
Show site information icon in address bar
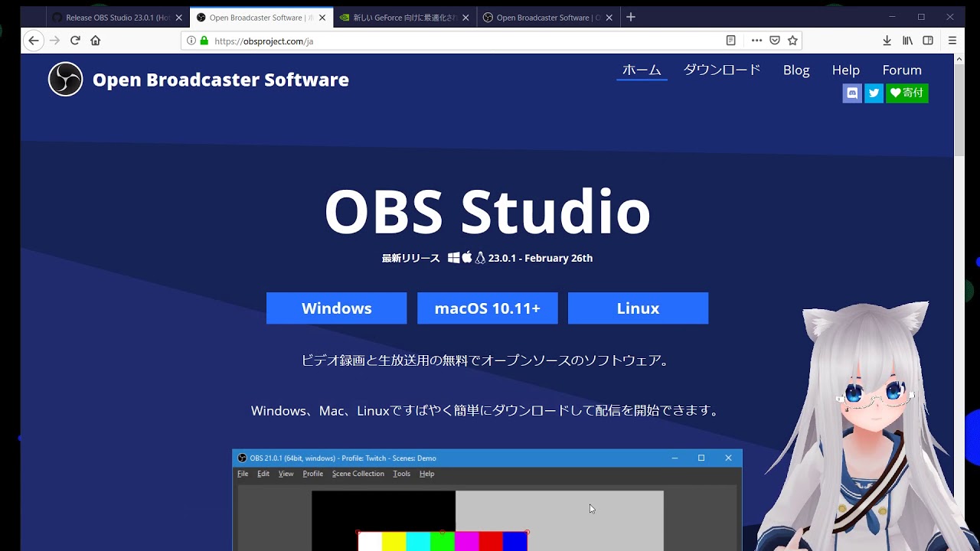[191, 41]
